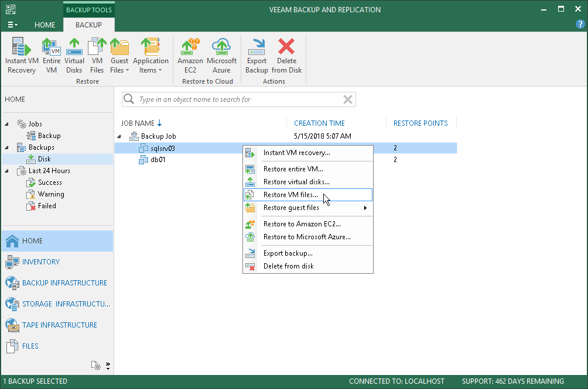The image size is (588, 389).
Task: Select the sqlsrv03 backup row
Action: (x=286, y=148)
